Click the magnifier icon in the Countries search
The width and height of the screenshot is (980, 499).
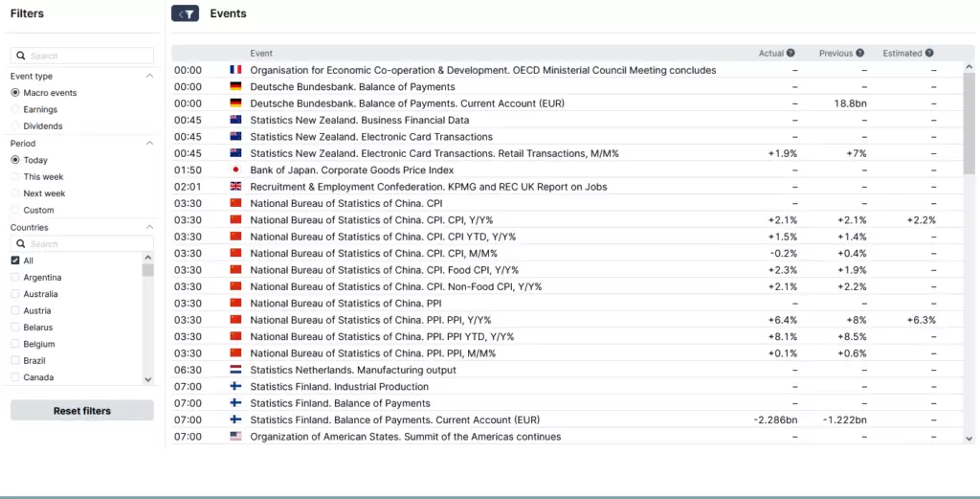[x=21, y=244]
